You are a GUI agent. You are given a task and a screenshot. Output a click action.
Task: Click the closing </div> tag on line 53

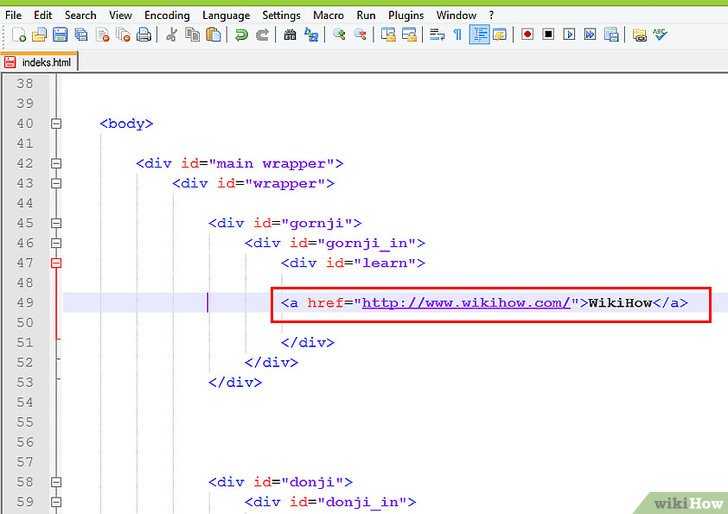235,382
